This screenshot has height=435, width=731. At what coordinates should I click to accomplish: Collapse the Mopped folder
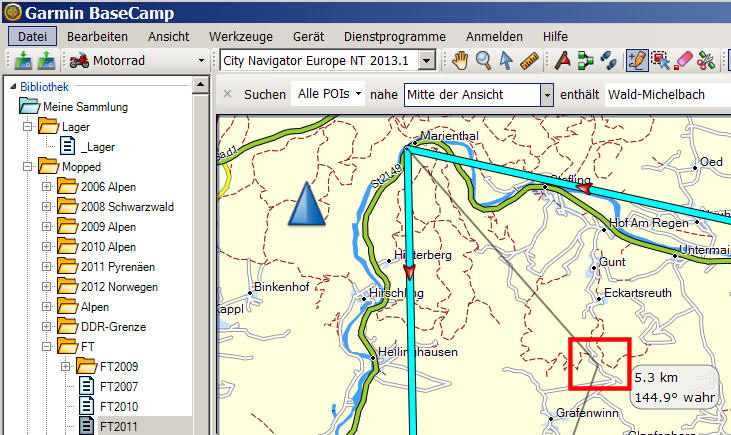click(x=28, y=167)
